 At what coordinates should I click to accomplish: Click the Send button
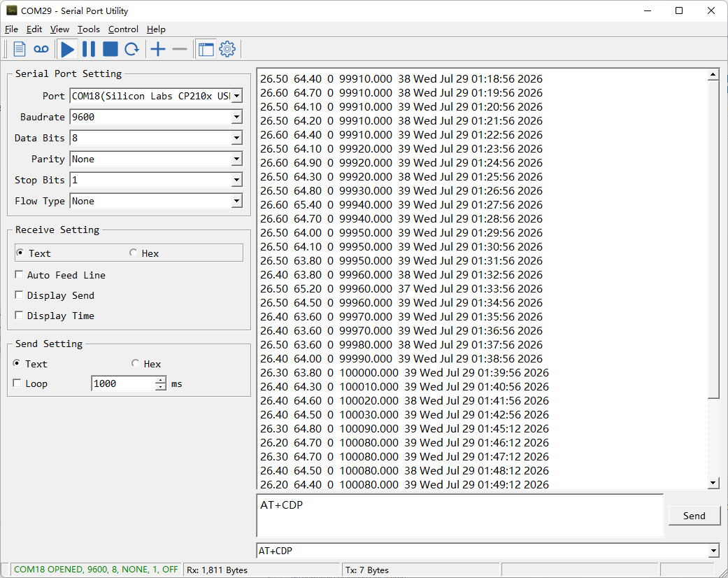pos(694,516)
